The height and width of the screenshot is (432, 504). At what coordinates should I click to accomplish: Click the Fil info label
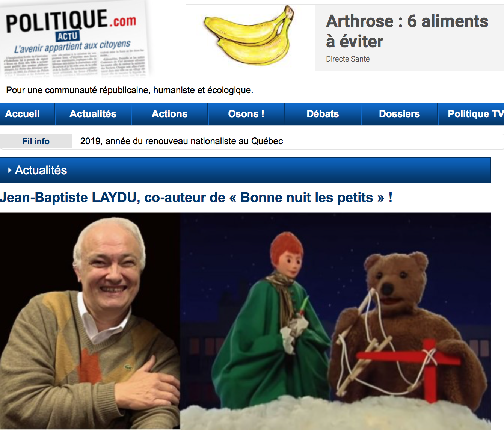pos(36,141)
